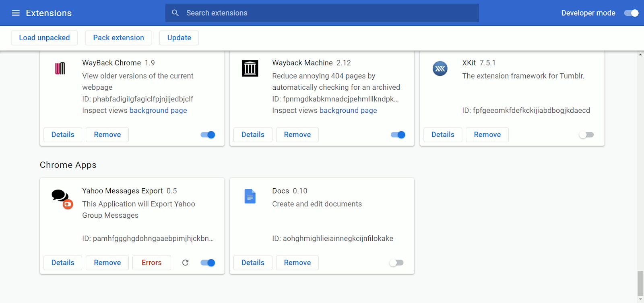Viewport: 644px width, 303px height.
Task: Click the Yahoo Messages Export title
Action: (122, 191)
